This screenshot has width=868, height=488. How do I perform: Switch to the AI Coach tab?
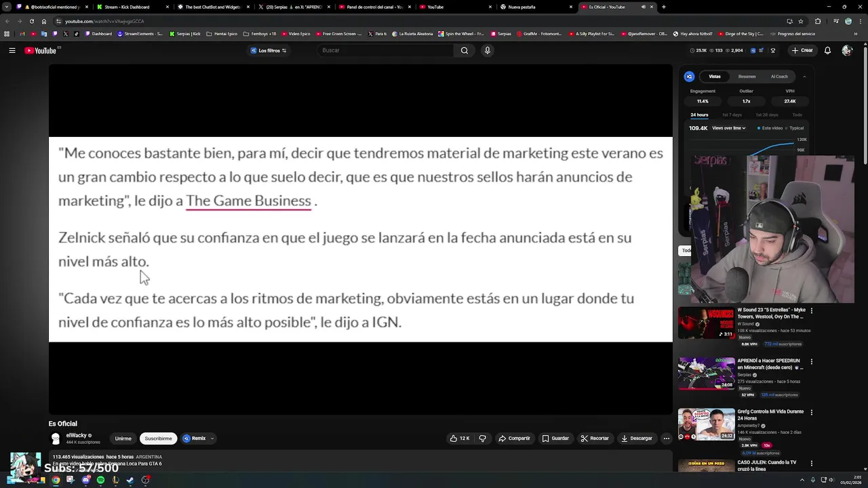[x=779, y=77]
